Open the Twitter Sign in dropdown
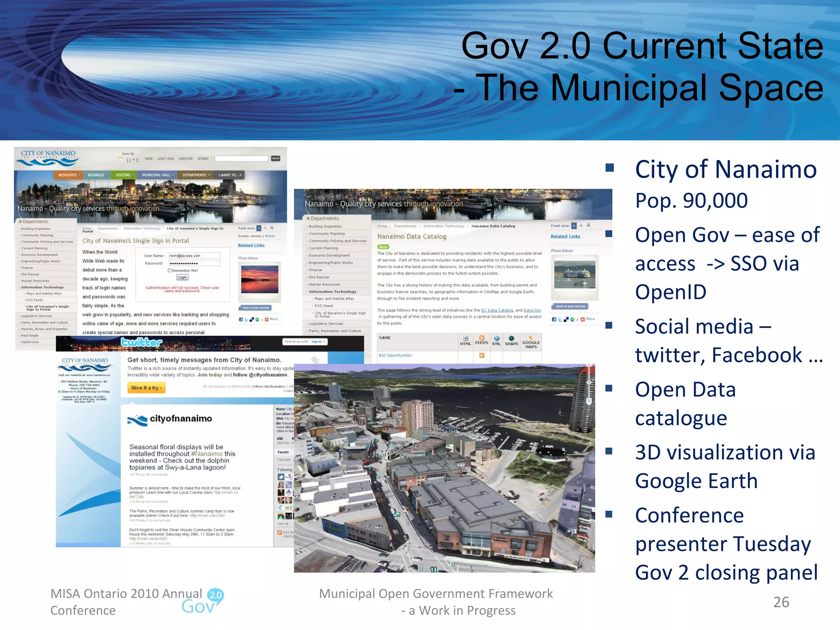Screen dimensions: 840x630 318,342
